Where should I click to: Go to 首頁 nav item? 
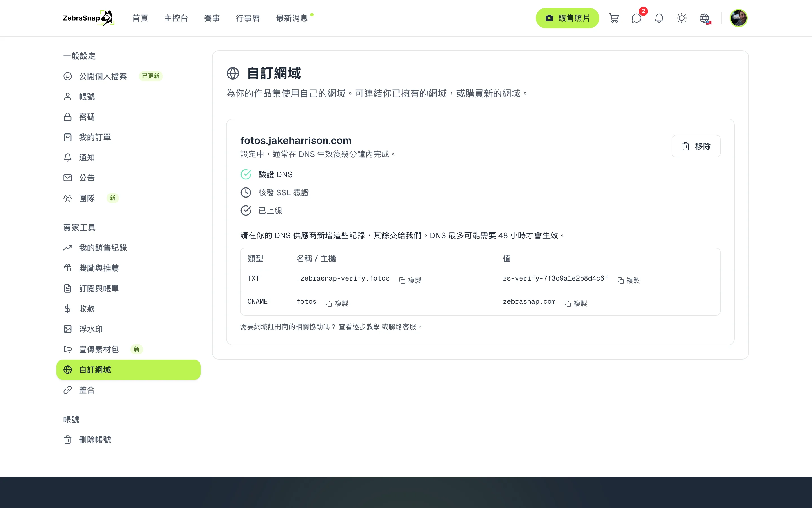point(140,18)
